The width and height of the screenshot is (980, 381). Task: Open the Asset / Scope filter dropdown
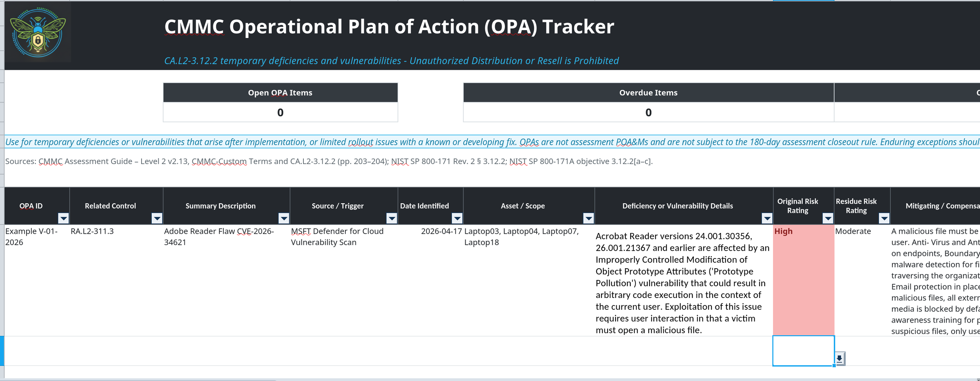pyautogui.click(x=588, y=218)
